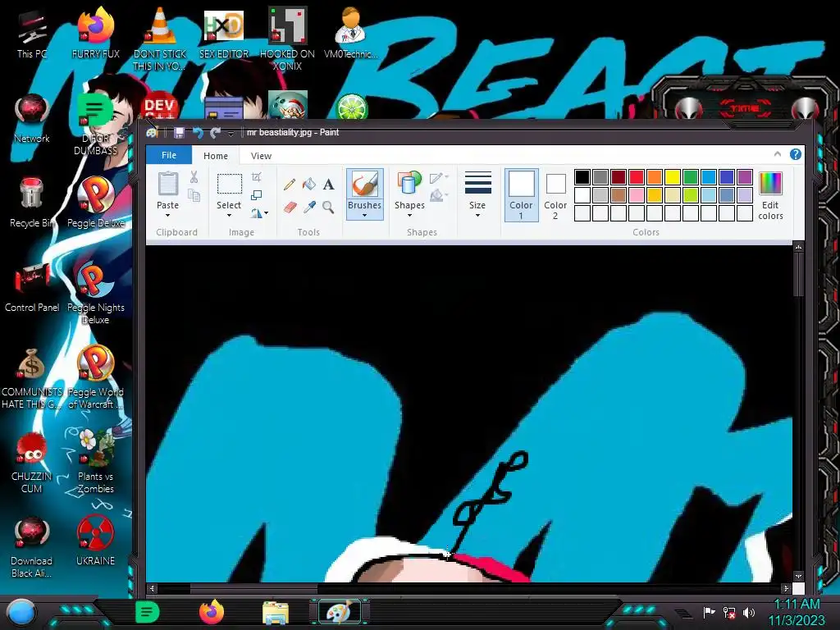Expand the Select dropdown arrow
The width and height of the screenshot is (840, 630).
pos(229,216)
